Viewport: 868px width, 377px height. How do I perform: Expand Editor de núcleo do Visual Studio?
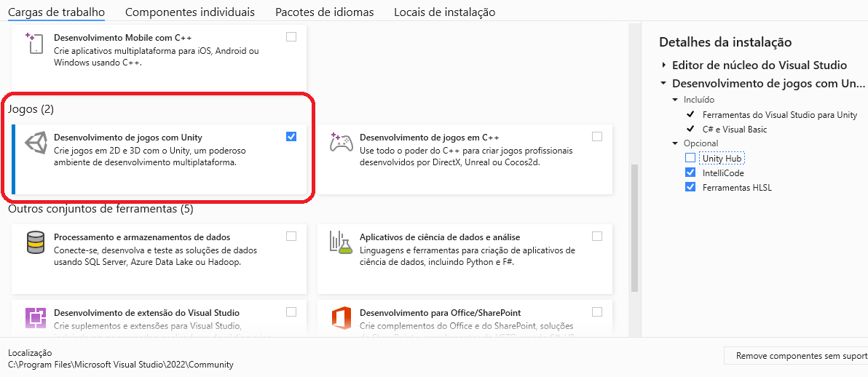(x=663, y=66)
